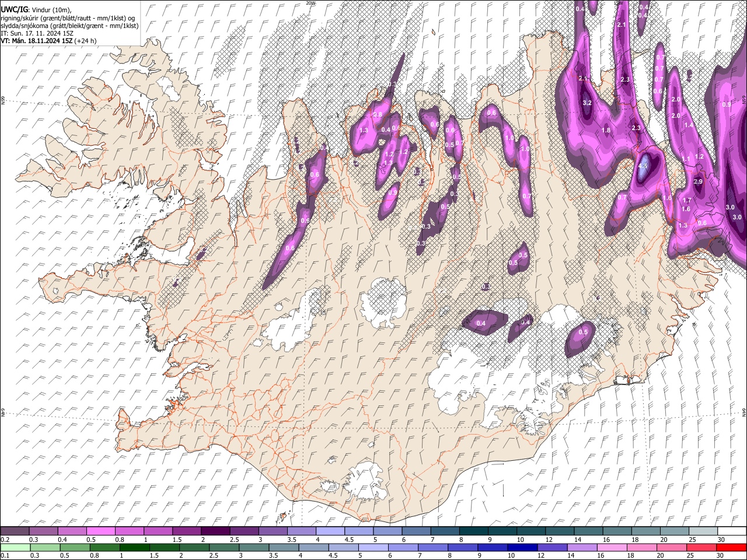Click the '0.2' label in top legend row
This screenshot has height=560, width=747.
click(5, 539)
